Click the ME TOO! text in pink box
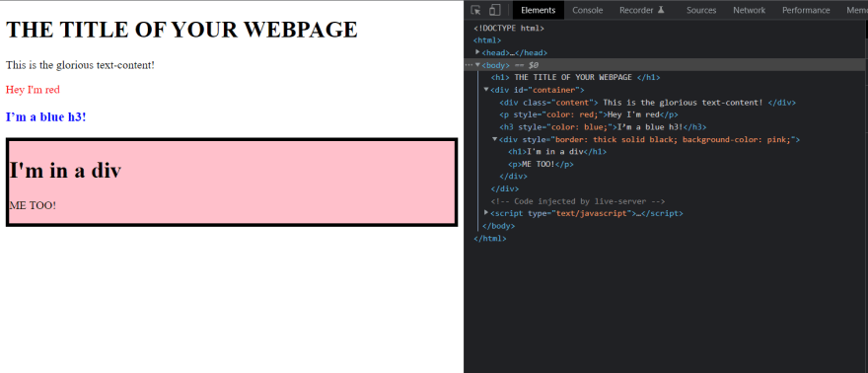This screenshot has width=868, height=373. coord(33,205)
